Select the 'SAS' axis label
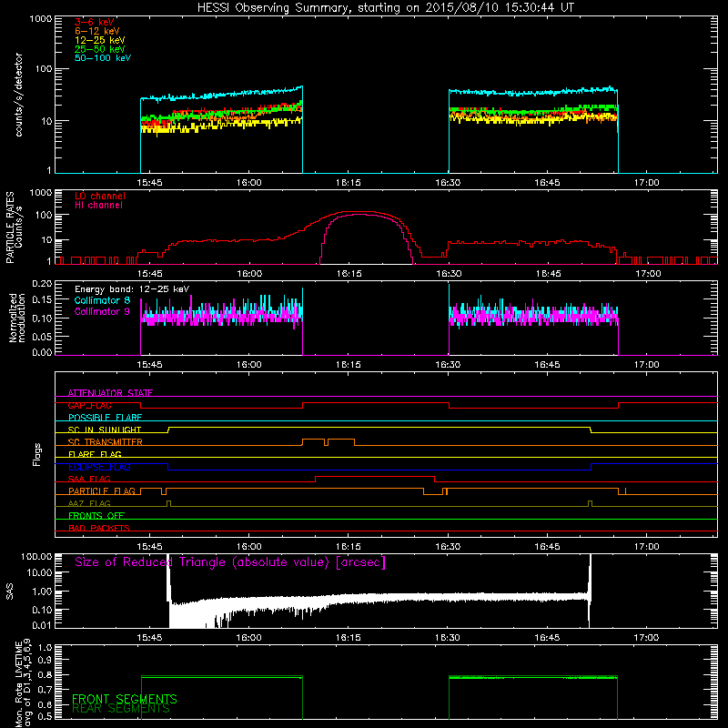 coord(10,591)
